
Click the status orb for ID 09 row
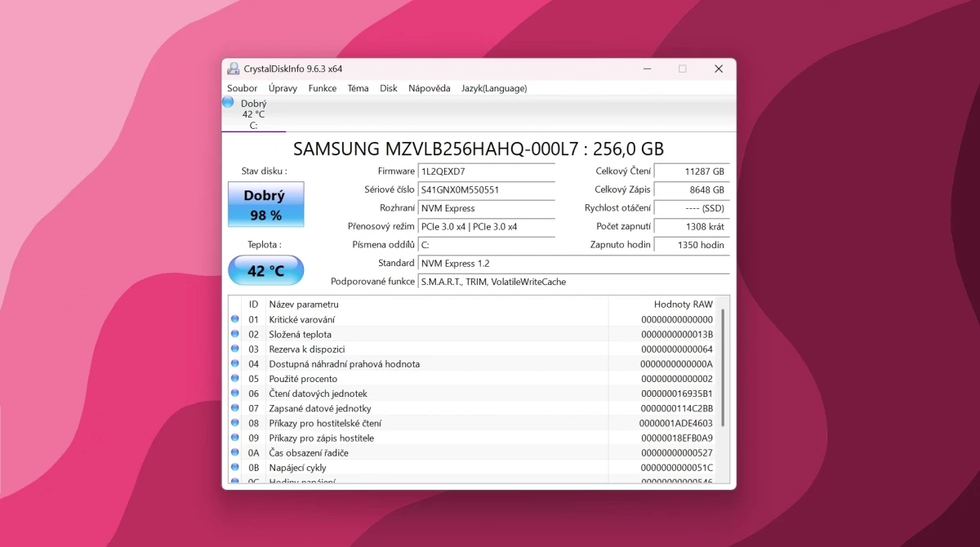[235, 438]
